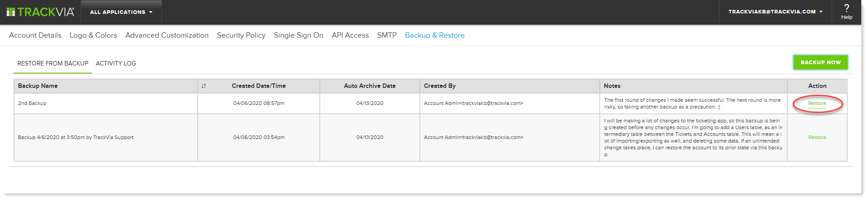The image size is (868, 200).
Task: Click the Notes column header
Action: coord(694,86)
